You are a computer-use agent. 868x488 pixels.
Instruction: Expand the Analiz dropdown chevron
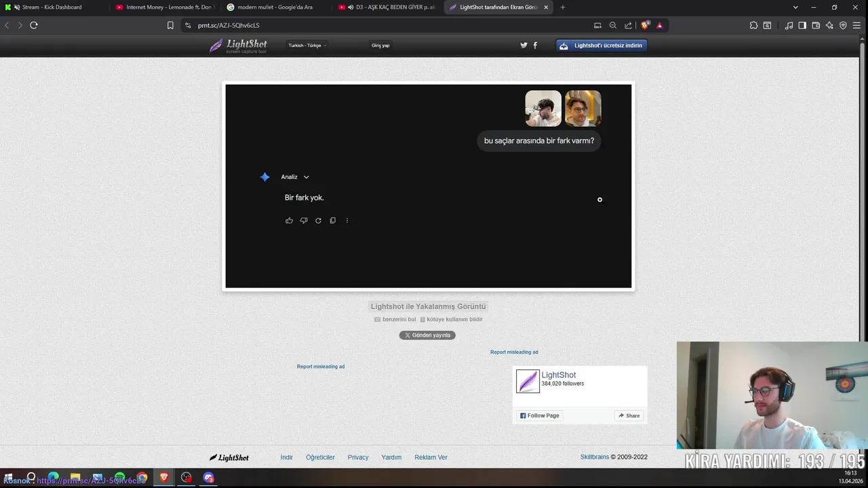[x=307, y=177]
